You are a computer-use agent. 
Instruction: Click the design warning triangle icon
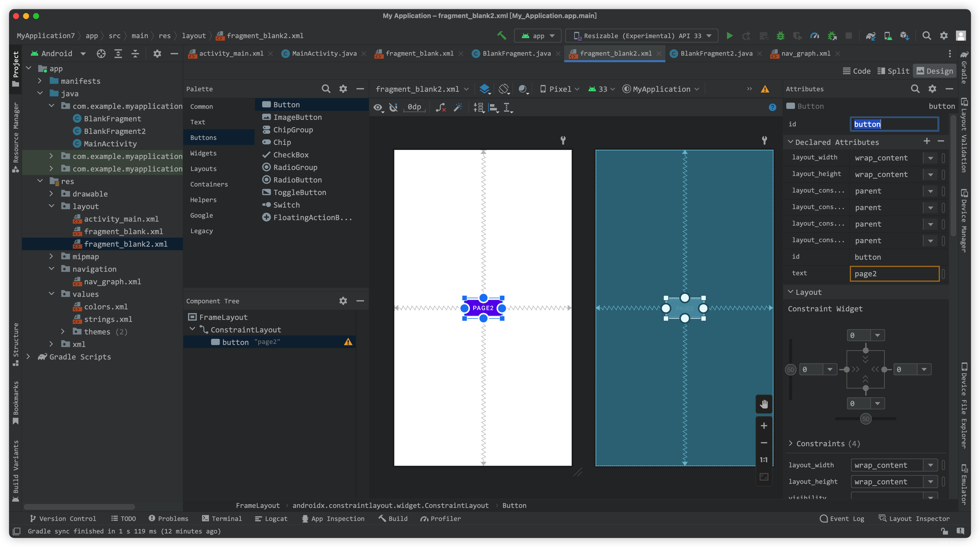[x=765, y=89]
